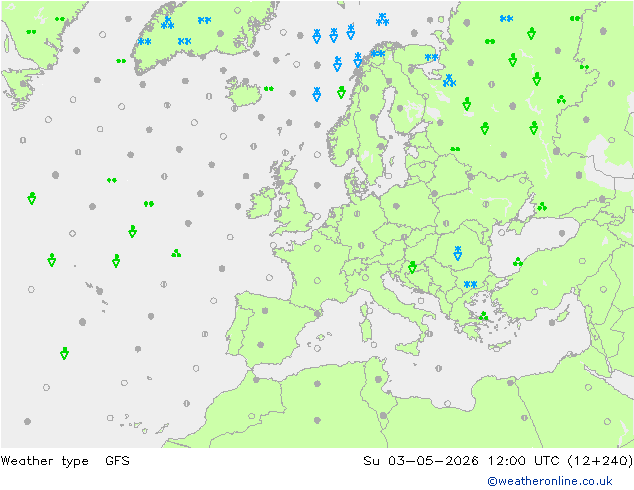Click green shower symbol off the Norwegian coast
The height and width of the screenshot is (490, 634).
point(341,92)
